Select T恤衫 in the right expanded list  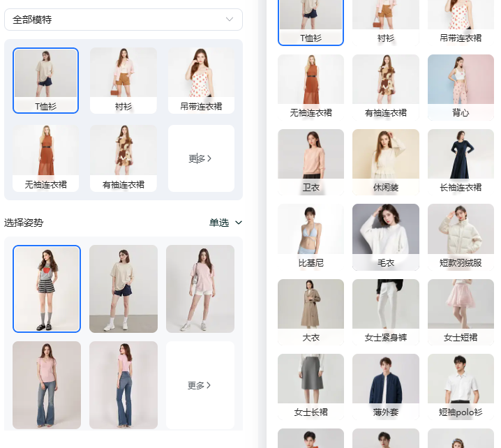coord(311,22)
